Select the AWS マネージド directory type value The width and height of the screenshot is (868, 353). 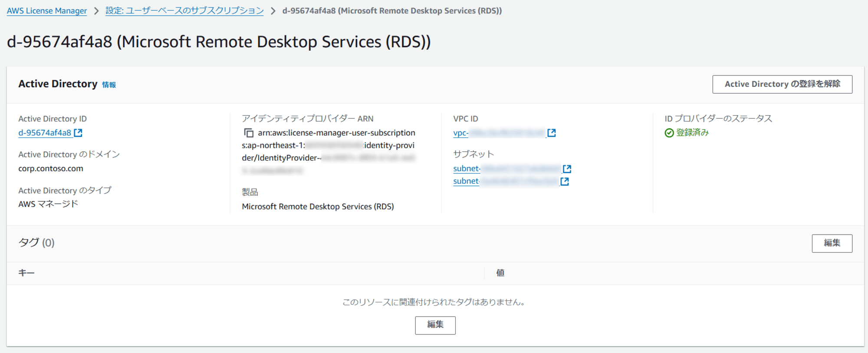pos(48,204)
